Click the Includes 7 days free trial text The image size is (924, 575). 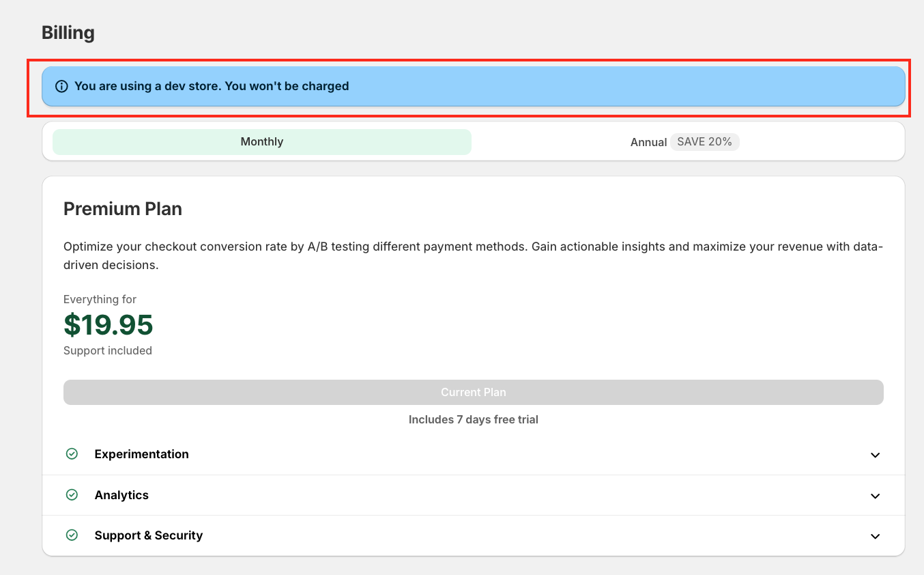pyautogui.click(x=473, y=419)
